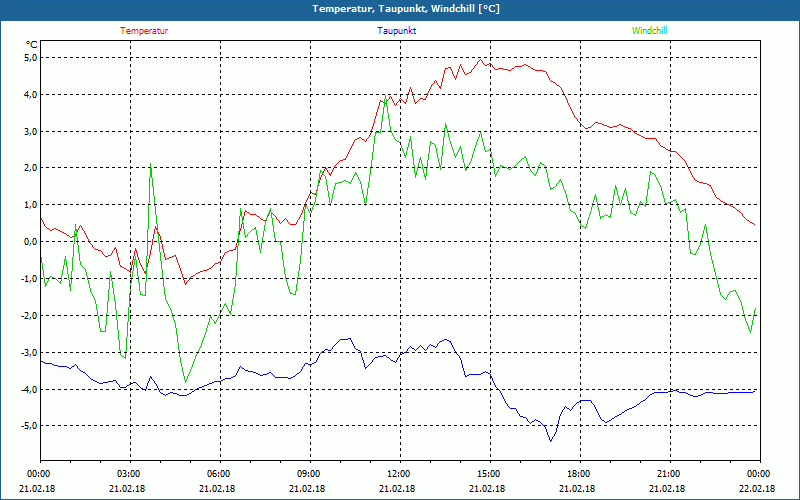Viewport: 800px width, 500px height.
Task: Select the blue 'Taupunkt' legend label
Action: pyautogui.click(x=397, y=31)
